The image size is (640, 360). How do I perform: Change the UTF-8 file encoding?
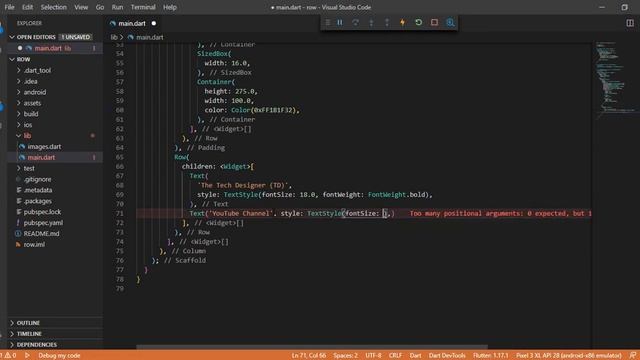pyautogui.click(x=373, y=356)
